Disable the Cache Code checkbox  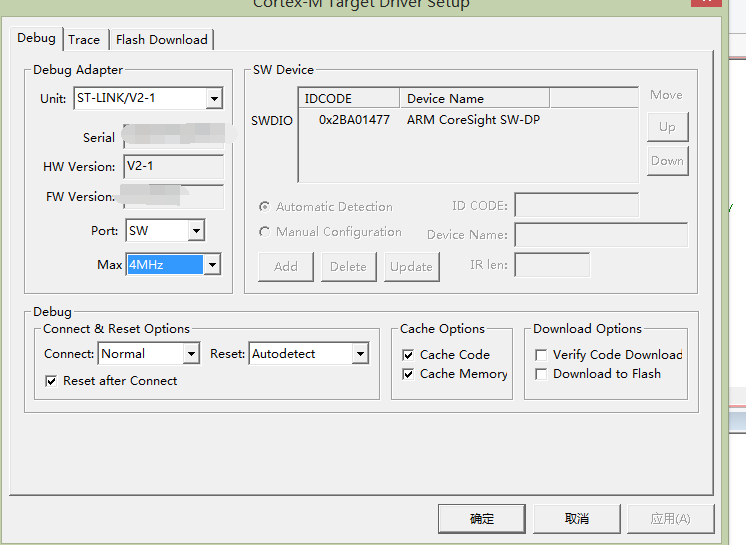pyautogui.click(x=408, y=355)
